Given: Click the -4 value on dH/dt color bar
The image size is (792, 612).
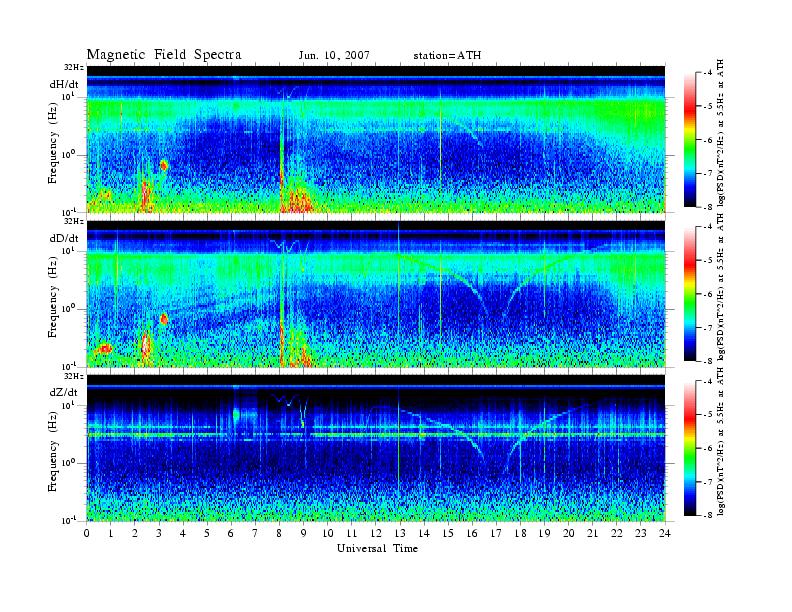Looking at the screenshot, I should pyautogui.click(x=709, y=73).
